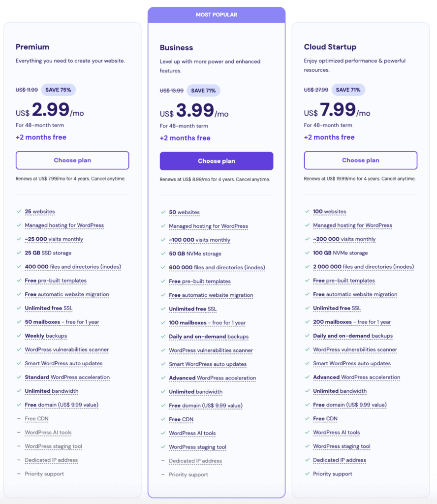Image resolution: width=437 pixels, height=504 pixels.
Task: Click the +2 months free text under Business
Action: (185, 138)
